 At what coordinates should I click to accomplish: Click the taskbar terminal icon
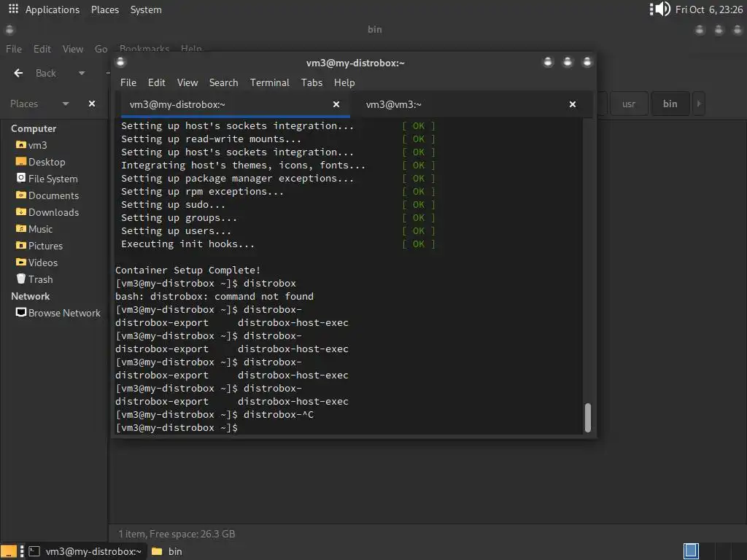pos(34,551)
